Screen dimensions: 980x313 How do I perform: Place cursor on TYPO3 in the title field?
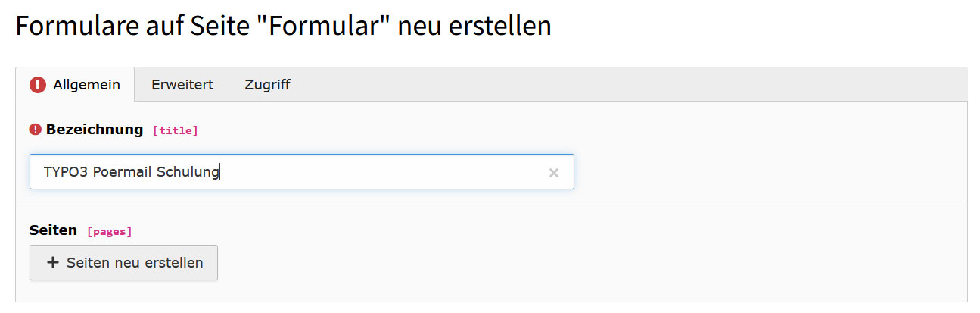point(66,172)
